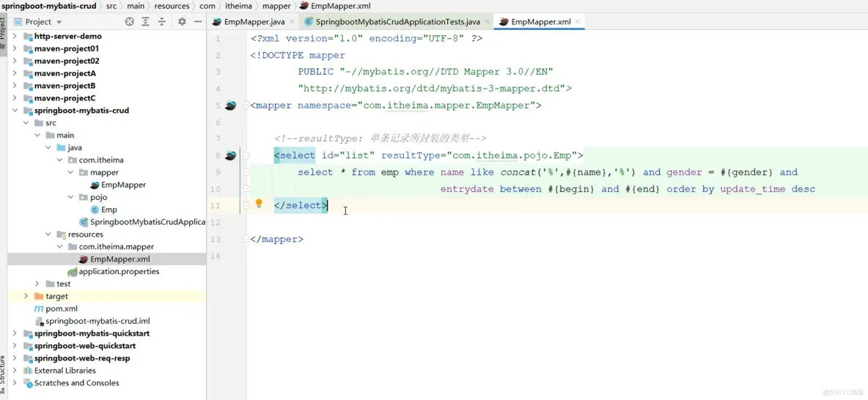Click orange target folder icon

[x=39, y=296]
